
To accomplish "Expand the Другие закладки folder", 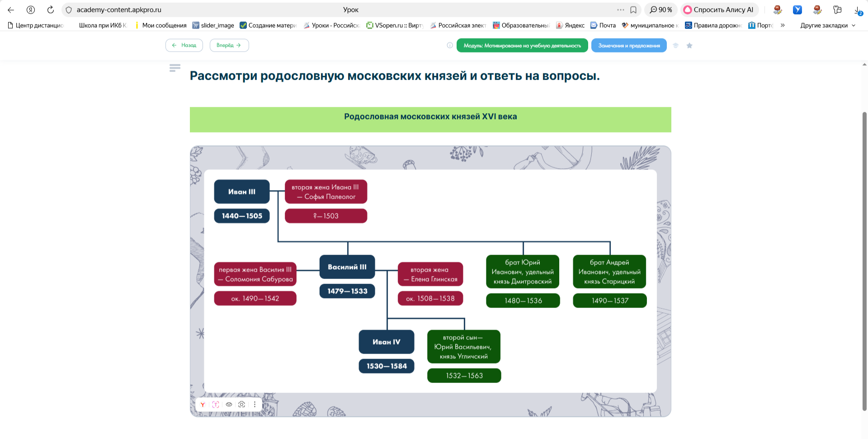I will pyautogui.click(x=828, y=26).
